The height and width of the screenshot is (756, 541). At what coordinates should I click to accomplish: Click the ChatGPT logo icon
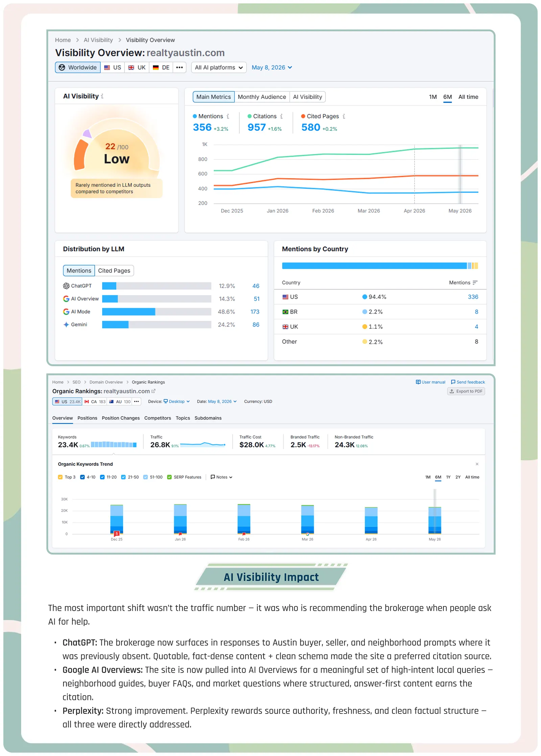(66, 286)
